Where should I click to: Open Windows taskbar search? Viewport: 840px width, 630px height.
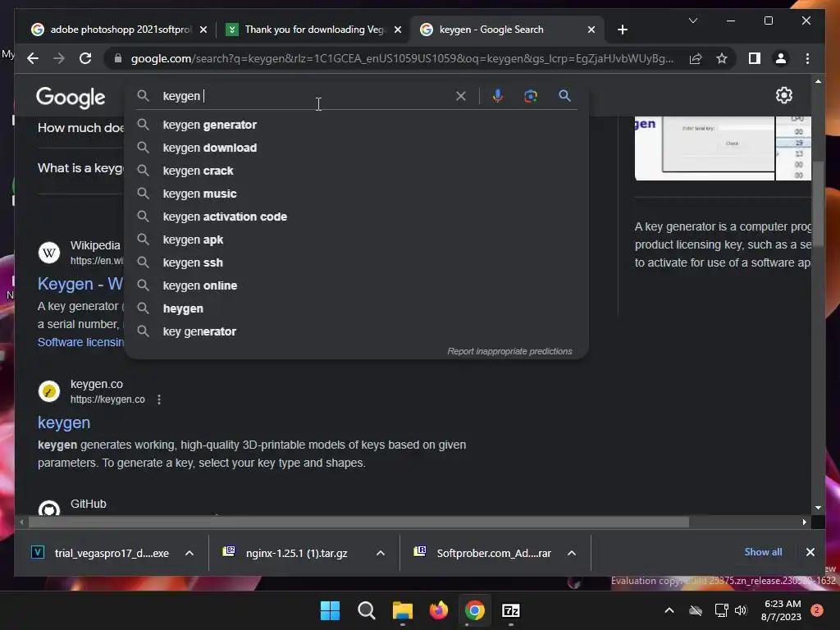[x=367, y=610]
